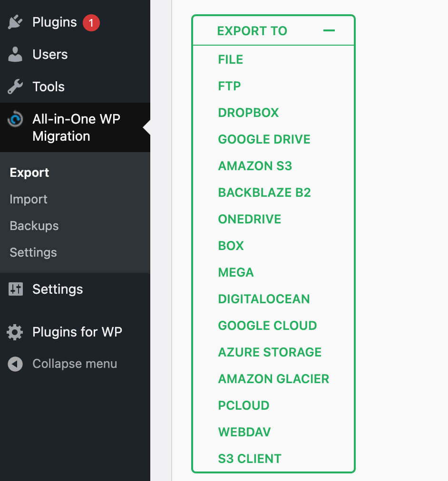Open Tools via the wrench icon
448x481 pixels.
click(16, 87)
